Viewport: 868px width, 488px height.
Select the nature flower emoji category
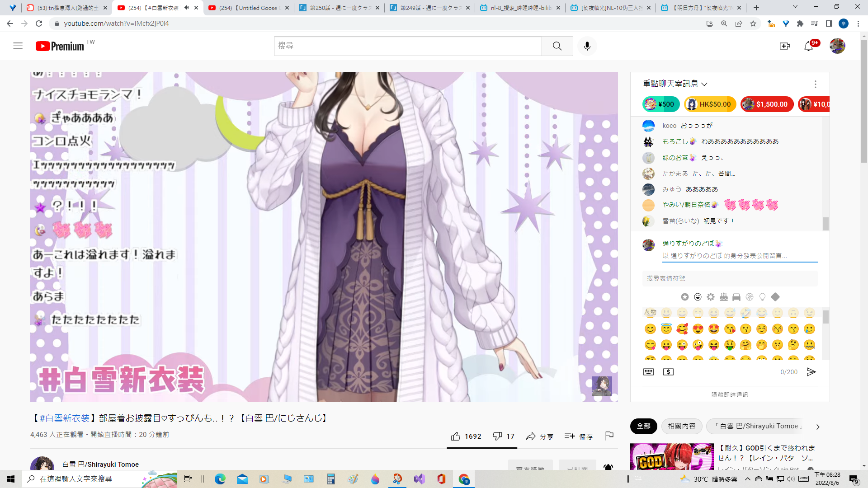(711, 297)
